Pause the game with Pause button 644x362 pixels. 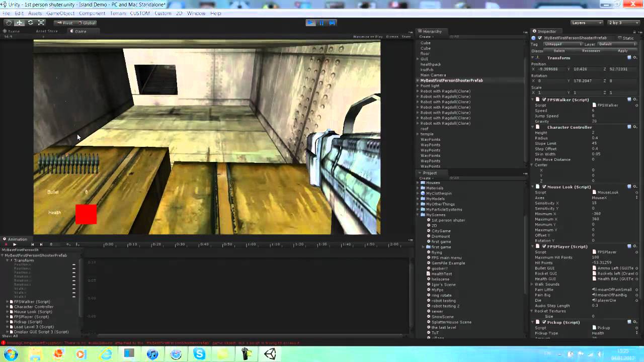321,23
